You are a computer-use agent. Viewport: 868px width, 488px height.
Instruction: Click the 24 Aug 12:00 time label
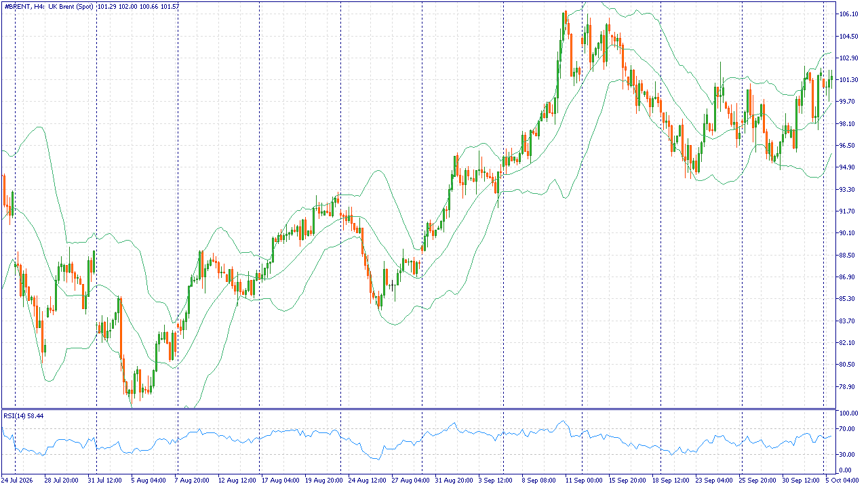pyautogui.click(x=368, y=481)
